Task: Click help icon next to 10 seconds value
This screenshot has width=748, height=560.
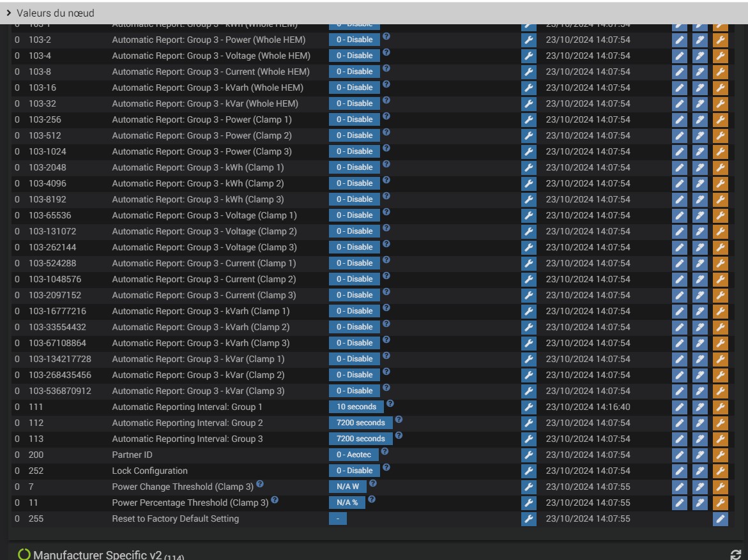Action: click(390, 404)
